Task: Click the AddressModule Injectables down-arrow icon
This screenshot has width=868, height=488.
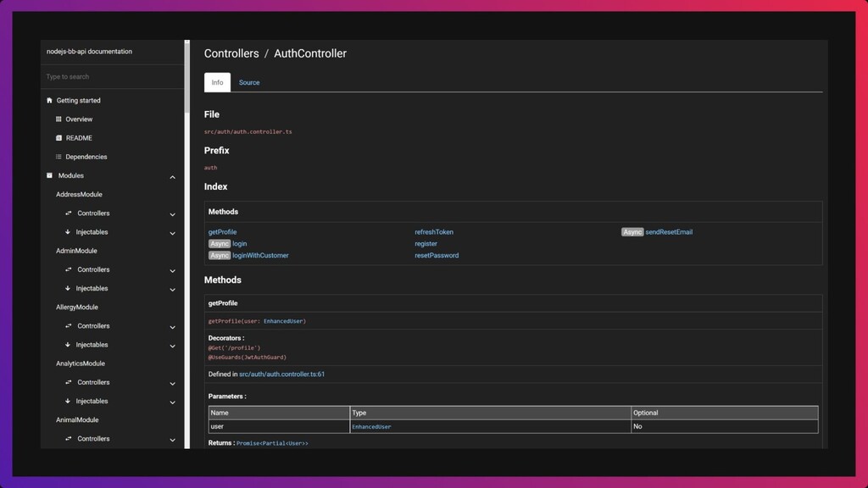Action: tap(68, 232)
